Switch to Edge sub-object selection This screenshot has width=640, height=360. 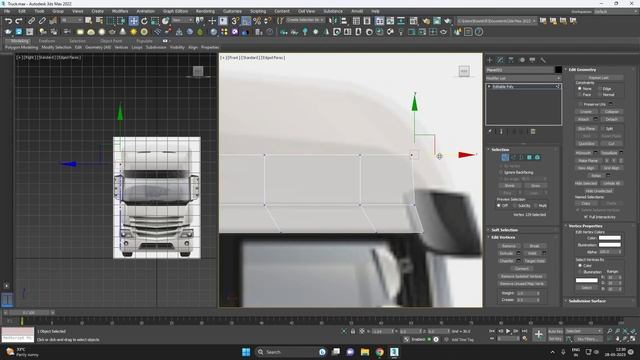tap(513, 157)
